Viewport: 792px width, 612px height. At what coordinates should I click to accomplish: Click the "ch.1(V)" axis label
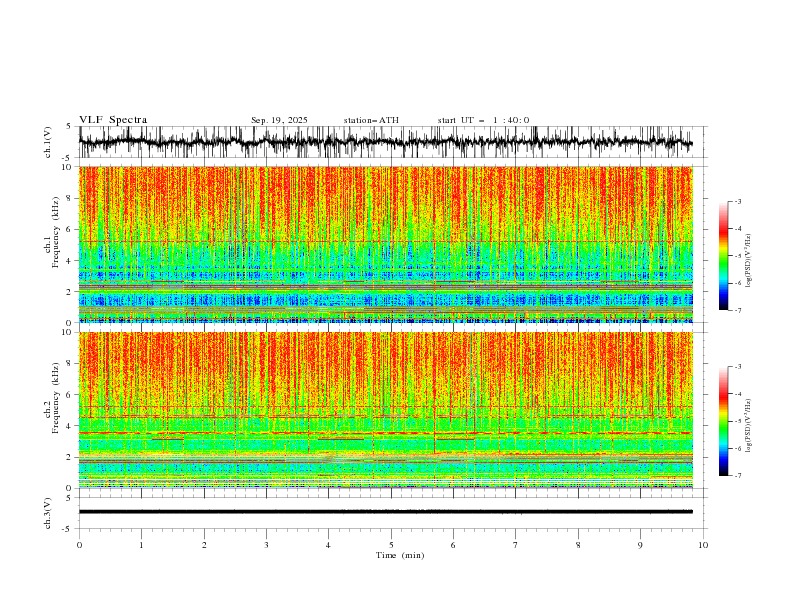point(48,142)
